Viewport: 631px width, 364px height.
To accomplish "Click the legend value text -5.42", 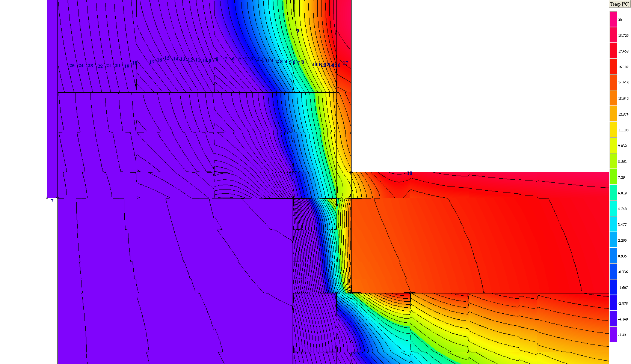I will coord(622,335).
